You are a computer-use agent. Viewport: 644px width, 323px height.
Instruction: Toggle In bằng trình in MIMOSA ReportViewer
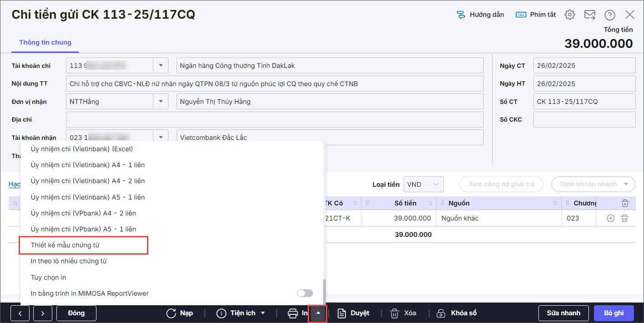[305, 293]
